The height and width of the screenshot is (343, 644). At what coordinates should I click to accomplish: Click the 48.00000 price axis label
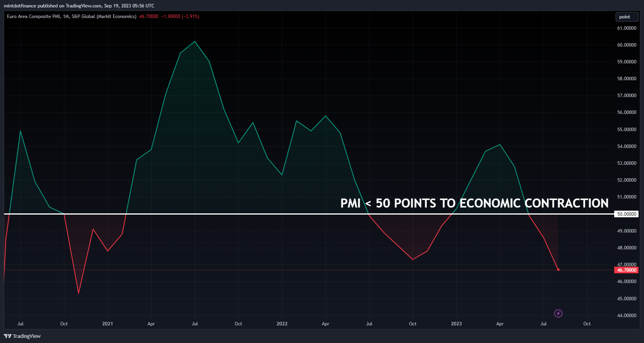(x=627, y=248)
